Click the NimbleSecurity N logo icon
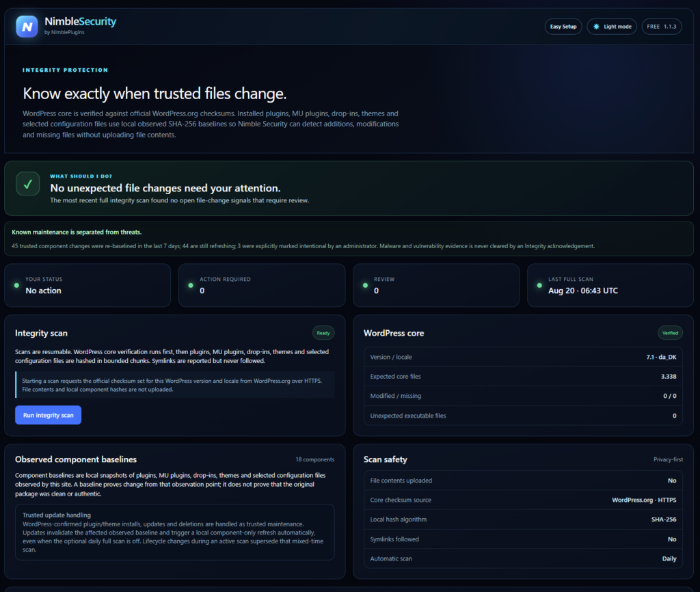The image size is (700, 592). pos(27,27)
